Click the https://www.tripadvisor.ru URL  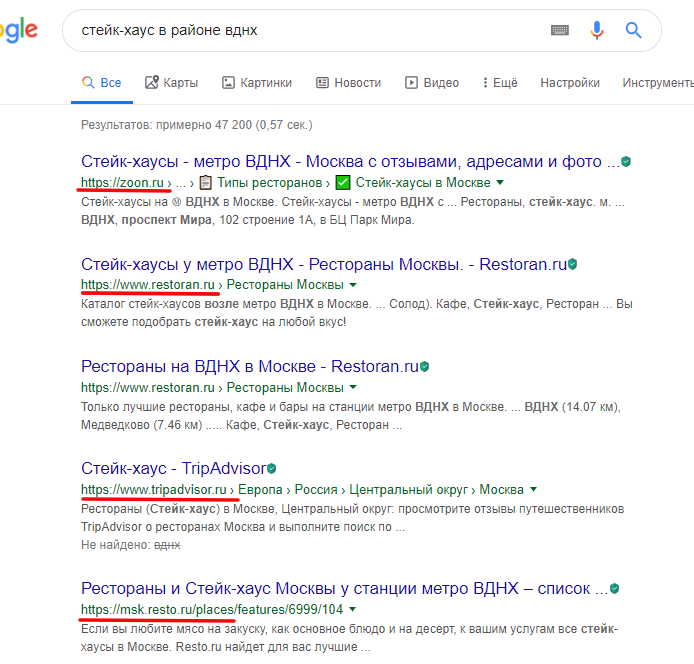[x=154, y=490]
